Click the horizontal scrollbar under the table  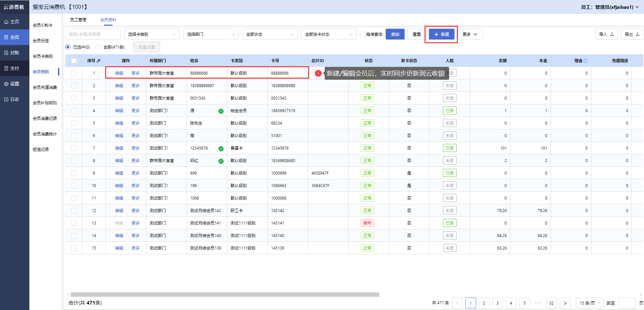[x=225, y=294]
